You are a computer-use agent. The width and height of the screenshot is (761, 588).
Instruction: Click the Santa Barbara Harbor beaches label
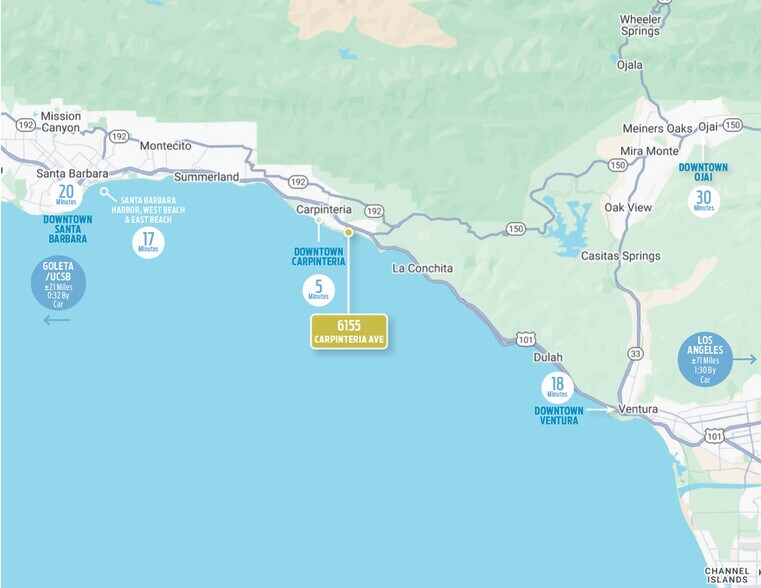pos(148,210)
